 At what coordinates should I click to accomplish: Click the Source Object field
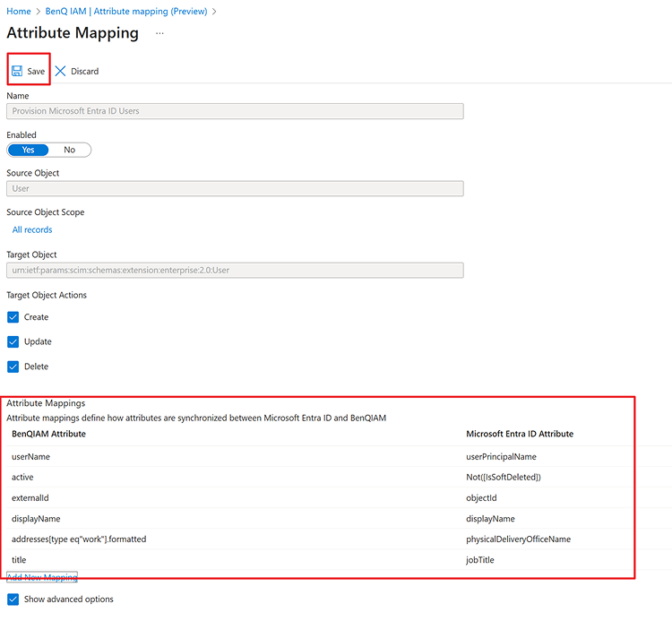click(x=235, y=189)
